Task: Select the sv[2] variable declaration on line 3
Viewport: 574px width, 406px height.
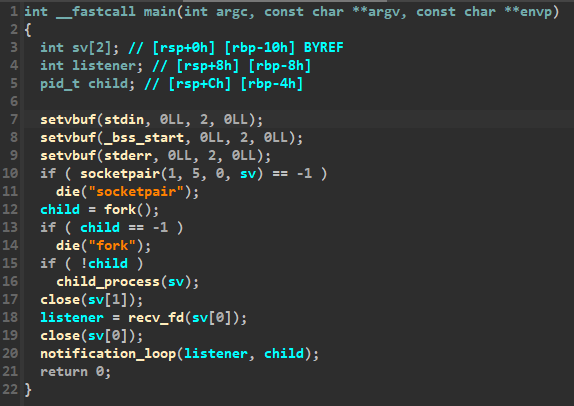Action: click(x=79, y=48)
